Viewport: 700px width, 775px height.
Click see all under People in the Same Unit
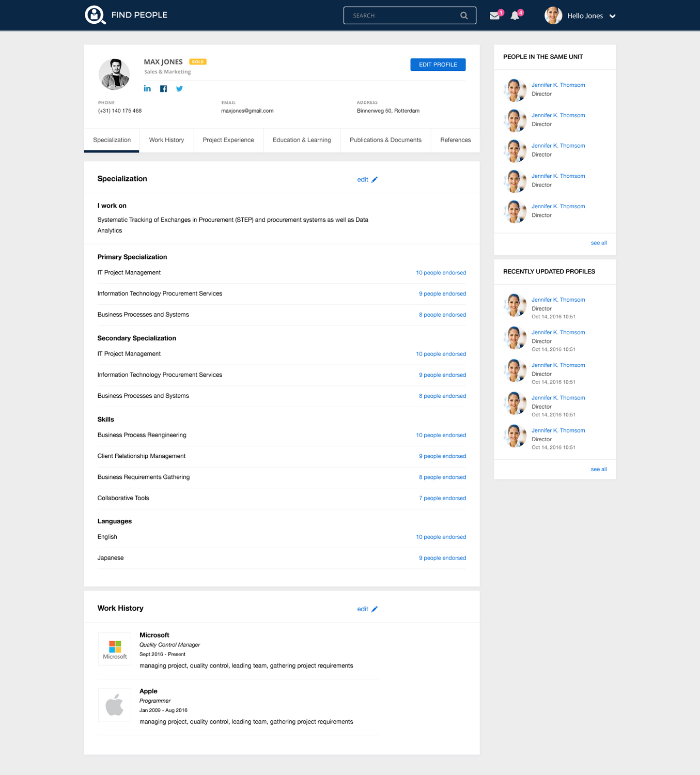(x=598, y=243)
